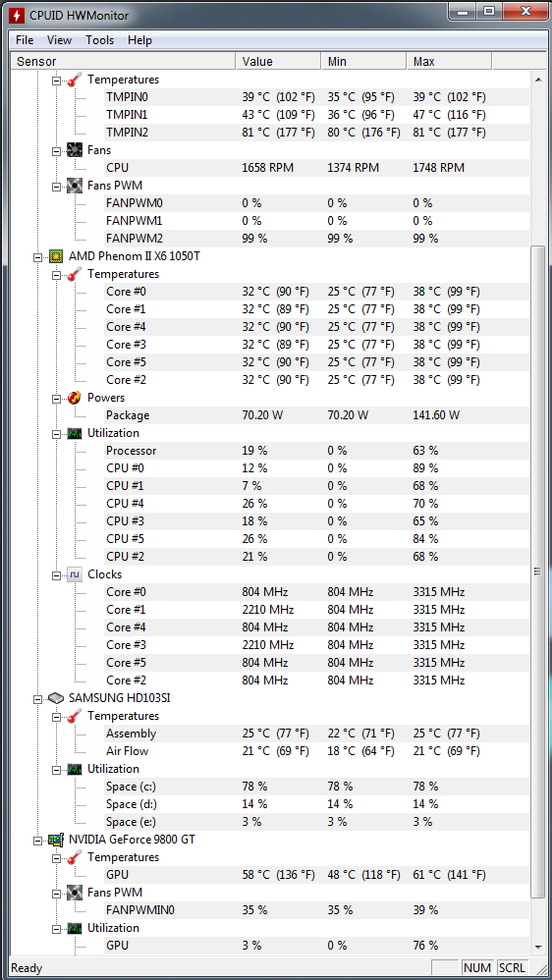Select the Package power row
This screenshot has height=980, width=552.
coord(316,415)
